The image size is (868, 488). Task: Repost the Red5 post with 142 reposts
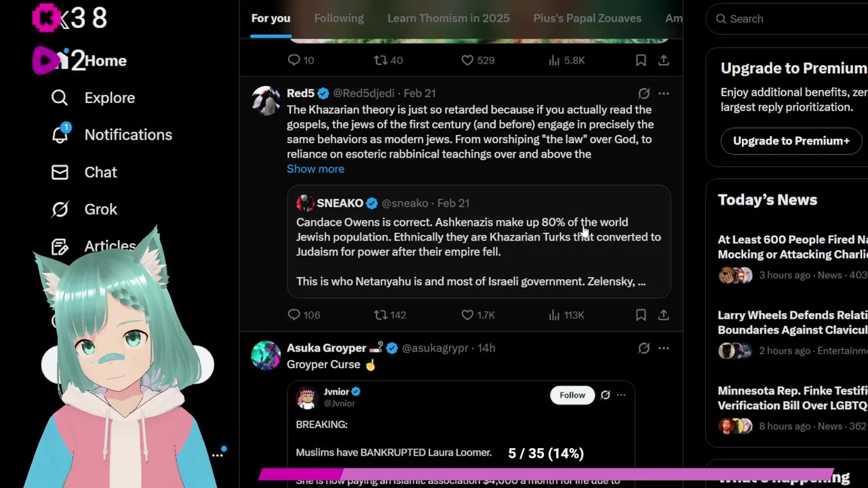tap(381, 314)
